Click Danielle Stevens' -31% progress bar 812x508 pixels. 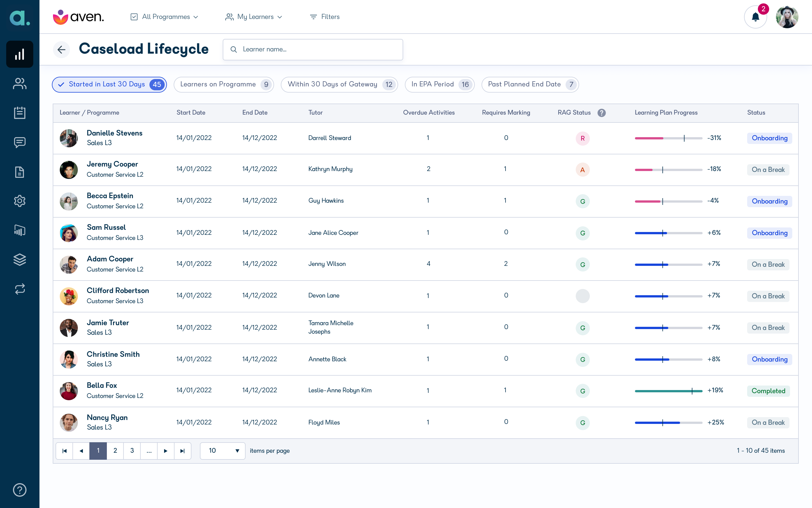click(668, 138)
